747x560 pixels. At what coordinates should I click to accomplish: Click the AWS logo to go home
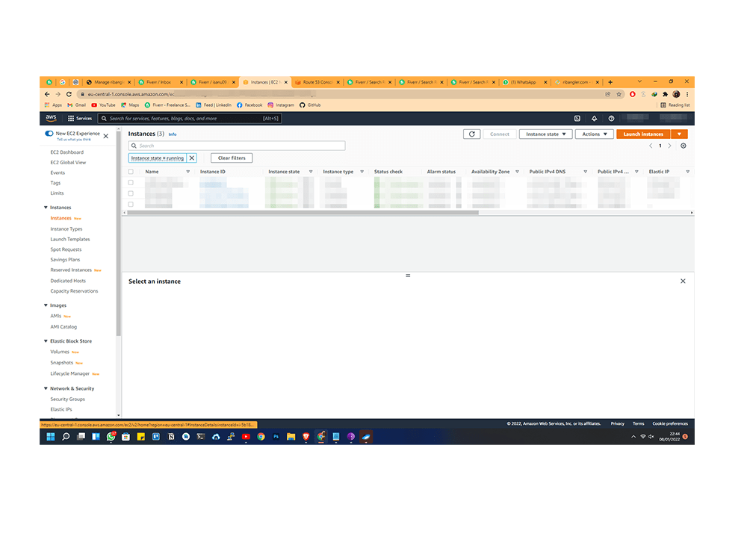pyautogui.click(x=51, y=118)
